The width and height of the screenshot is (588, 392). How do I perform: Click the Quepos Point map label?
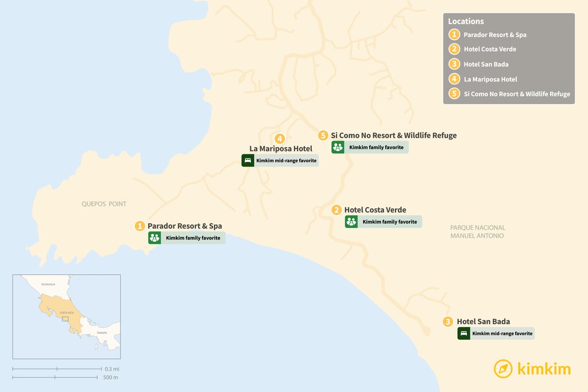[104, 204]
